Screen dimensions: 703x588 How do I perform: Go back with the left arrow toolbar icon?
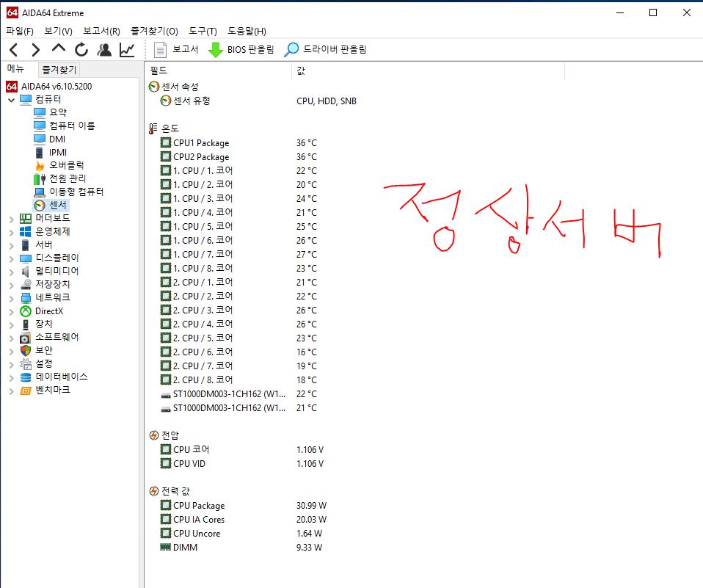tap(14, 49)
